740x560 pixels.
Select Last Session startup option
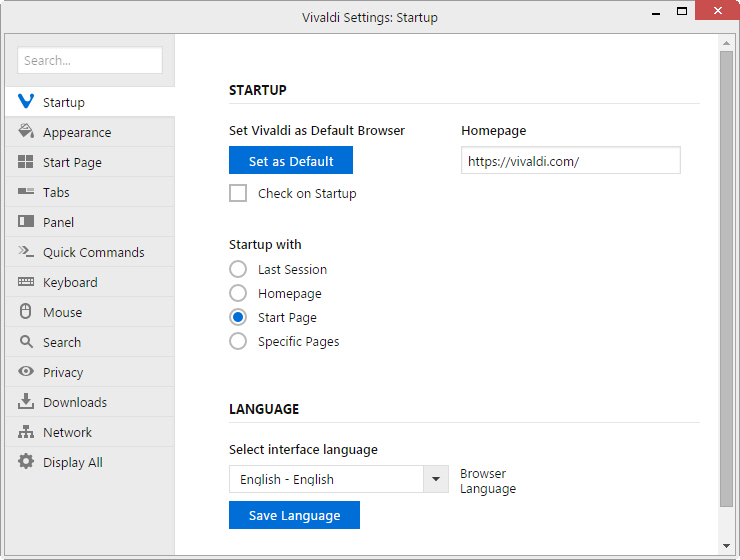pyautogui.click(x=238, y=269)
